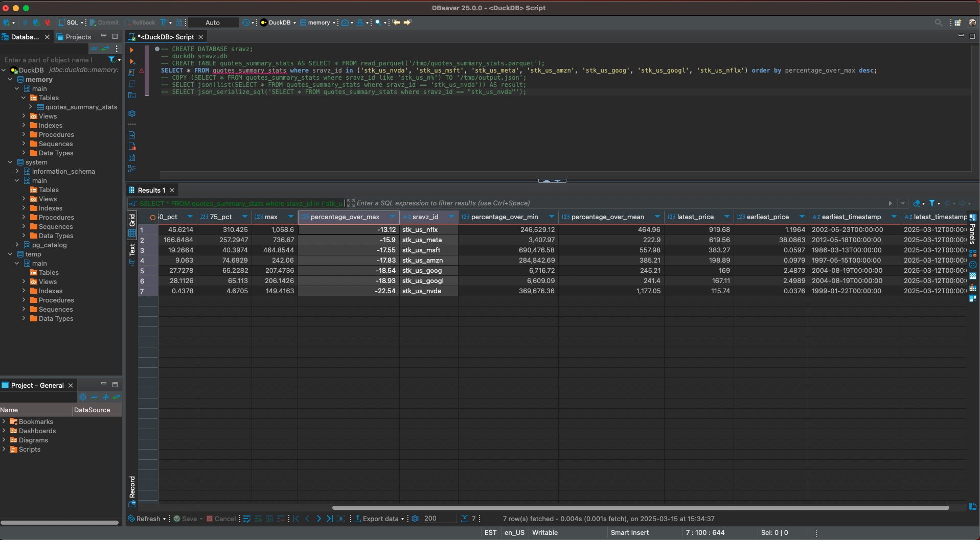Image resolution: width=980 pixels, height=540 pixels.
Task: Click the Rollback button
Action: [140, 22]
